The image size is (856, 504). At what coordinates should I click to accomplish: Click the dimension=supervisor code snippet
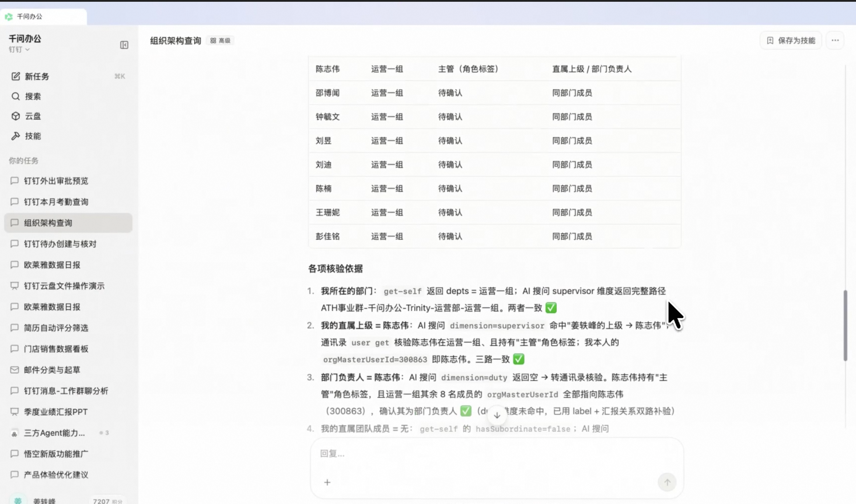click(x=497, y=326)
